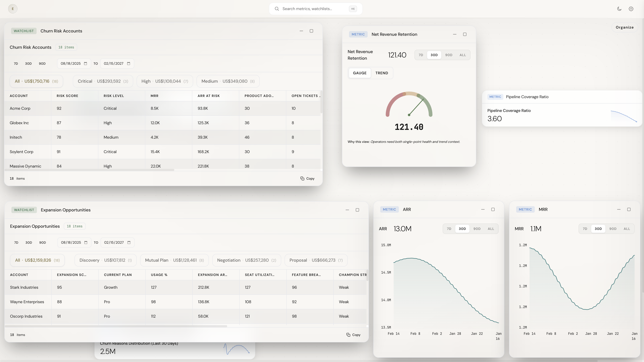Copy Churn Risk Accounts table
This screenshot has height=362, width=644.
[x=308, y=178]
